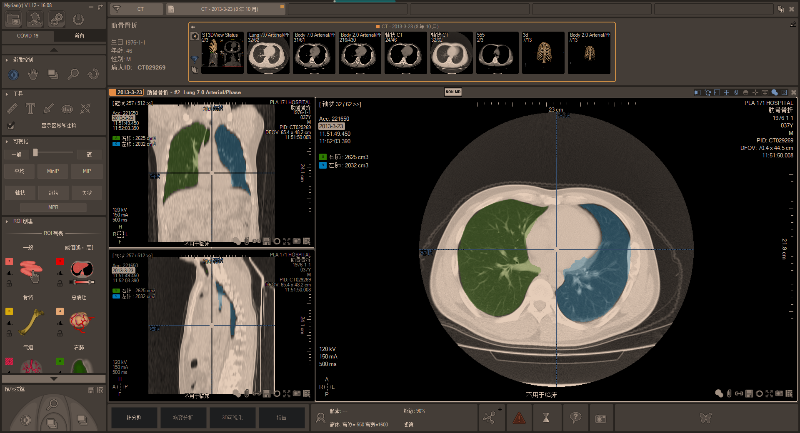The width and height of the screenshot is (800, 433).
Task: Expand ROI list with bottom down arrow
Action: coord(52,377)
